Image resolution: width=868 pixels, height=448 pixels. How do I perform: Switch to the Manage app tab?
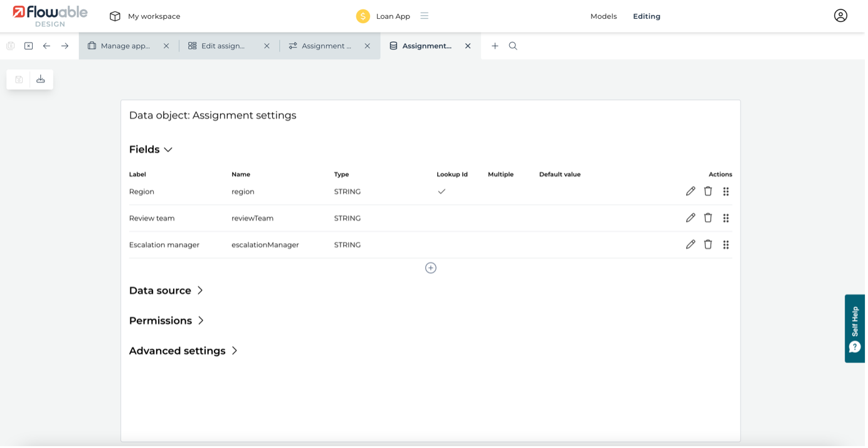[125, 46]
